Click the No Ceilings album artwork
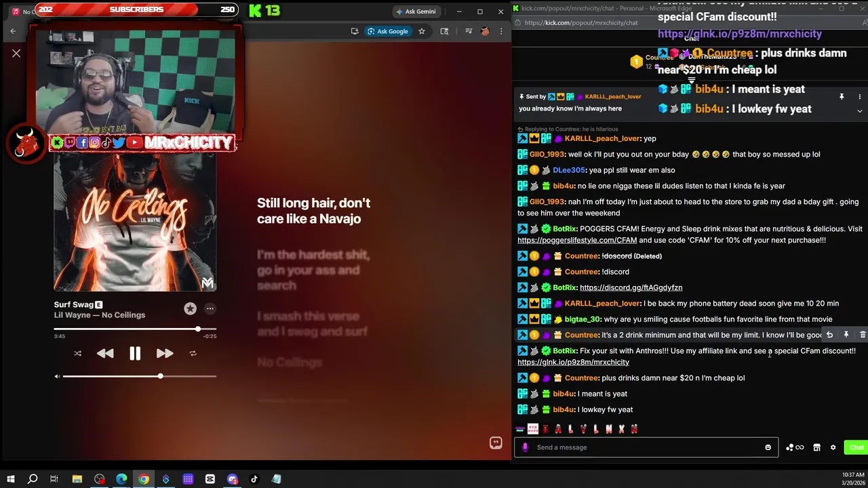868x488 pixels. pos(135,224)
